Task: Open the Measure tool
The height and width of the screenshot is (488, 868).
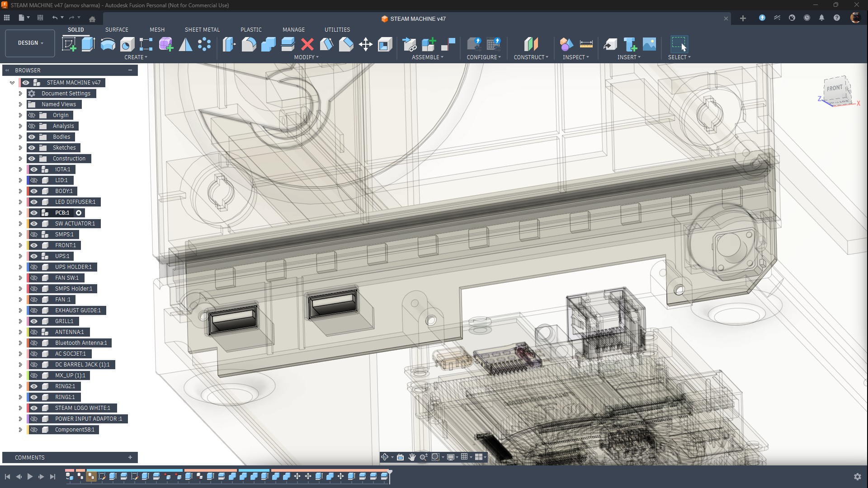Action: tap(586, 44)
